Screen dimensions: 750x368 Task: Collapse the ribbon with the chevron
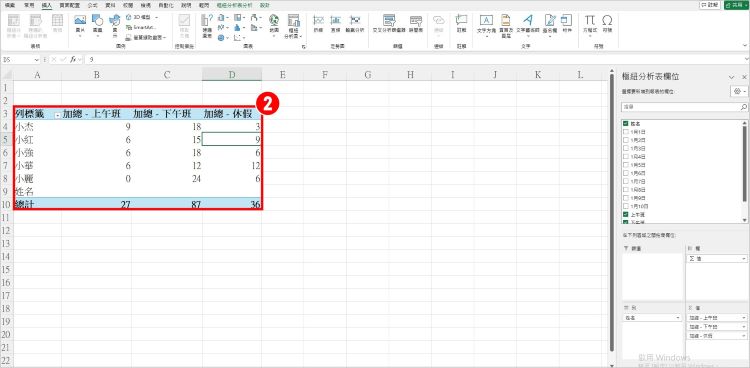pos(744,46)
